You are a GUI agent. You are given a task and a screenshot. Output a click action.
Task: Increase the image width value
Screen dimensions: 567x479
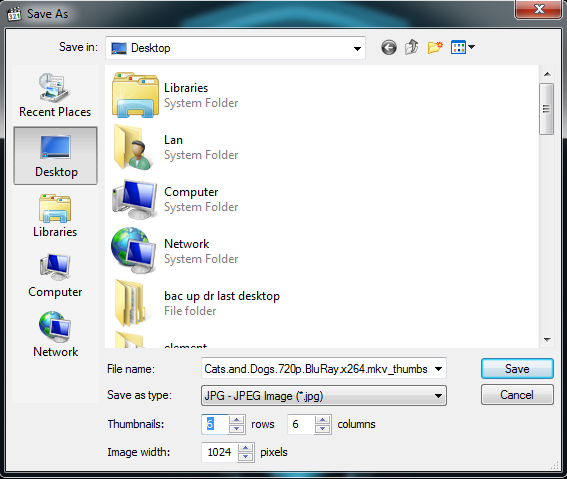coord(246,448)
